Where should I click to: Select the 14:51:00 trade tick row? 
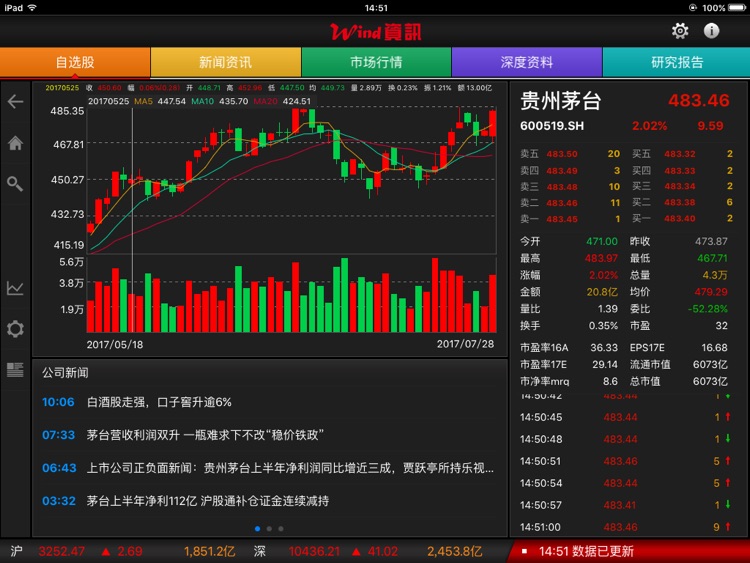[x=627, y=527]
